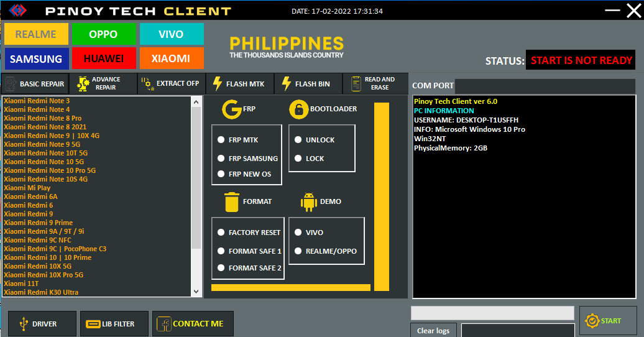Click the input field above Clear logs
The image size is (644, 337).
click(x=492, y=313)
